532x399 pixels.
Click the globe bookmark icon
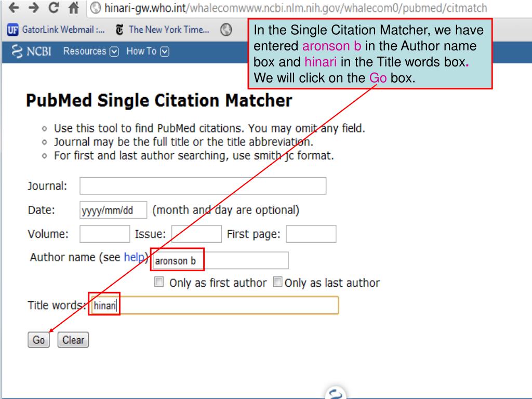(226, 30)
